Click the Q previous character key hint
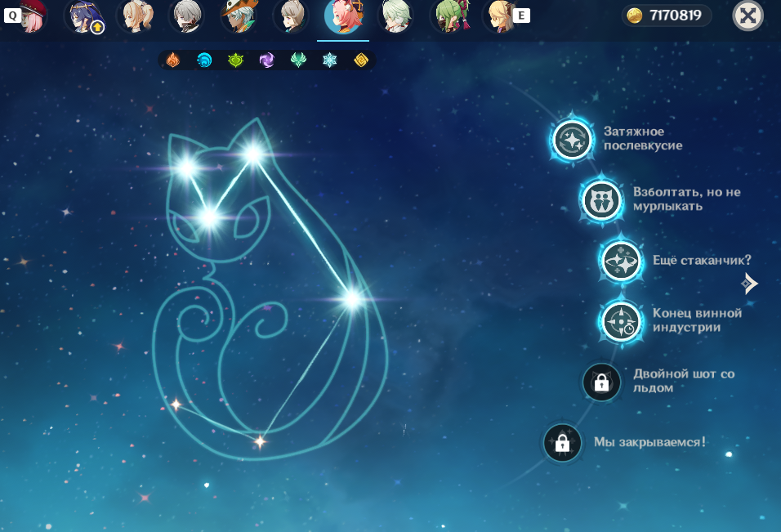Screen dimensions: 781x532 pos(12,16)
